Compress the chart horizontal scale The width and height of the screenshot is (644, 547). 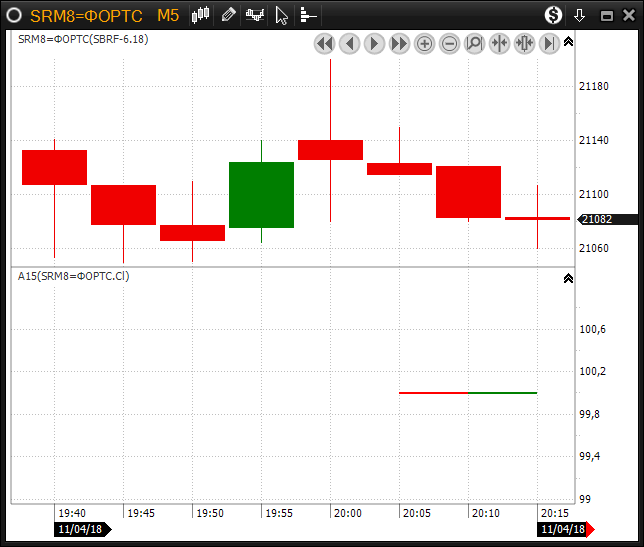click(499, 43)
